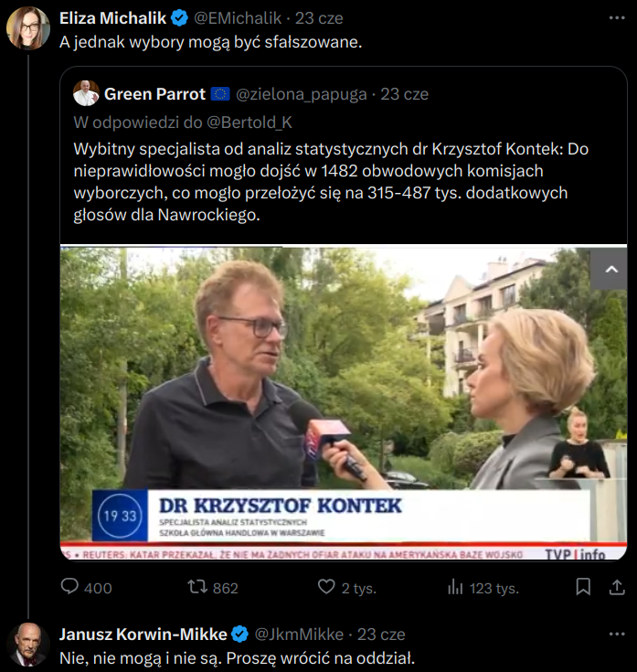The width and height of the screenshot is (637, 672).
Task: Open the @JkmMikke handle link
Action: tap(298, 634)
